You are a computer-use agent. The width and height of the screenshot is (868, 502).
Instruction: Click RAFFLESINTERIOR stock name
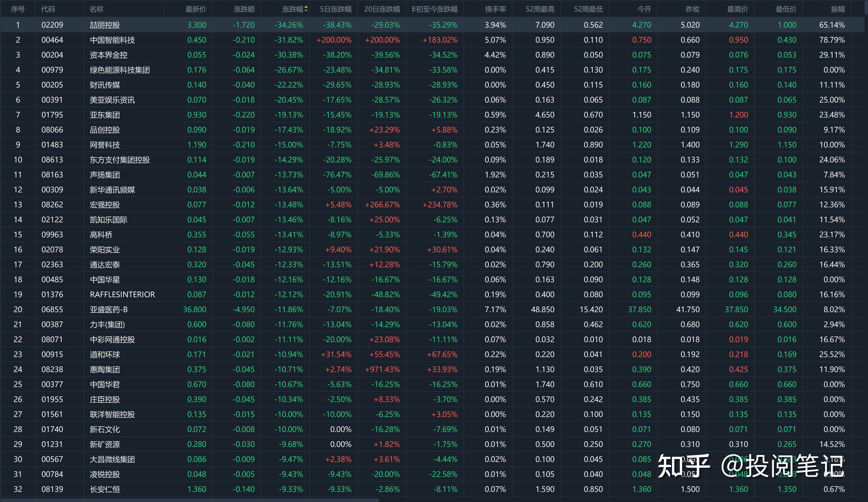[x=122, y=294]
